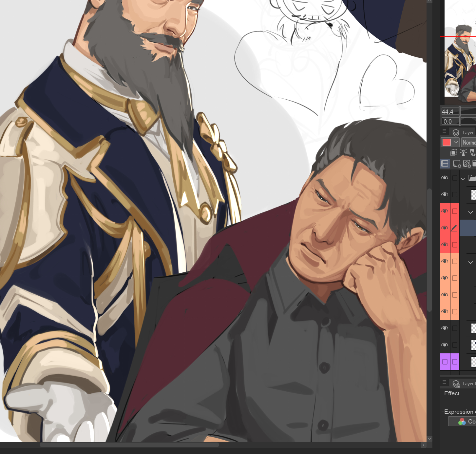Image resolution: width=476 pixels, height=454 pixels.
Task: Click the pencil editing-layer indicator
Action: coord(454,228)
